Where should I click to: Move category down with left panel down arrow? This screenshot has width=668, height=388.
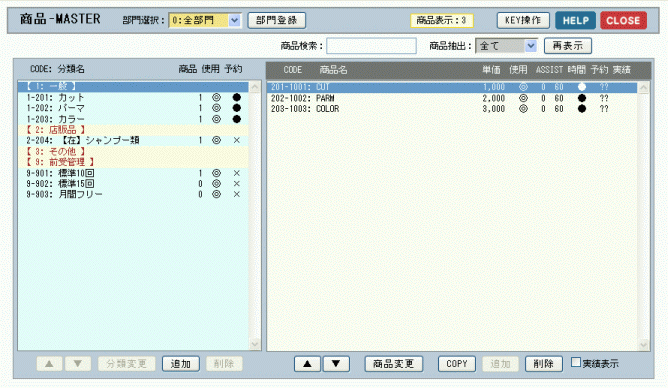click(78, 364)
